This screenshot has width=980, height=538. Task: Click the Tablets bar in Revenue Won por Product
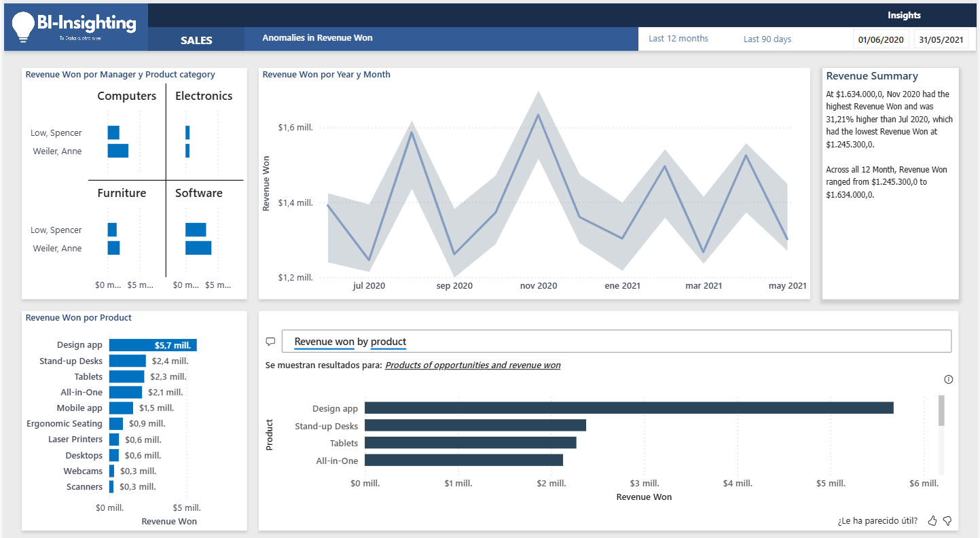click(126, 377)
